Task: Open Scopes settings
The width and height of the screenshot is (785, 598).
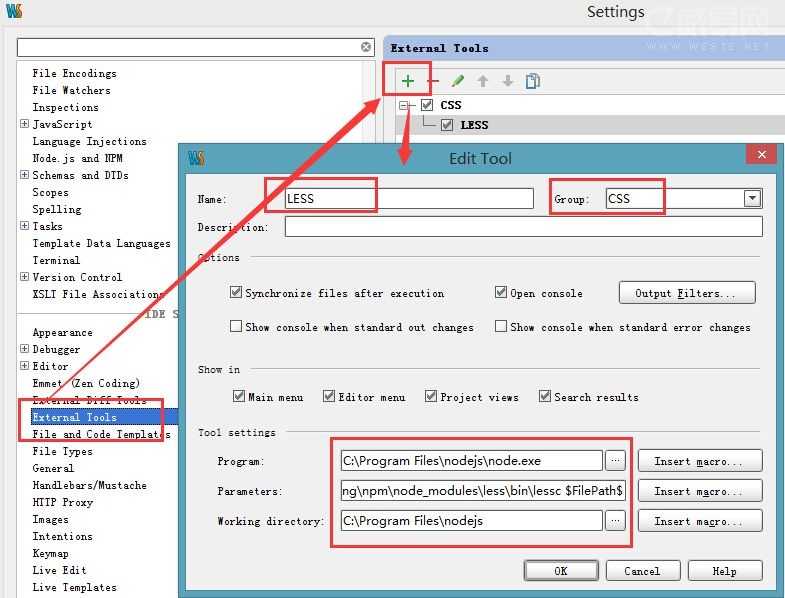Action: pos(51,192)
